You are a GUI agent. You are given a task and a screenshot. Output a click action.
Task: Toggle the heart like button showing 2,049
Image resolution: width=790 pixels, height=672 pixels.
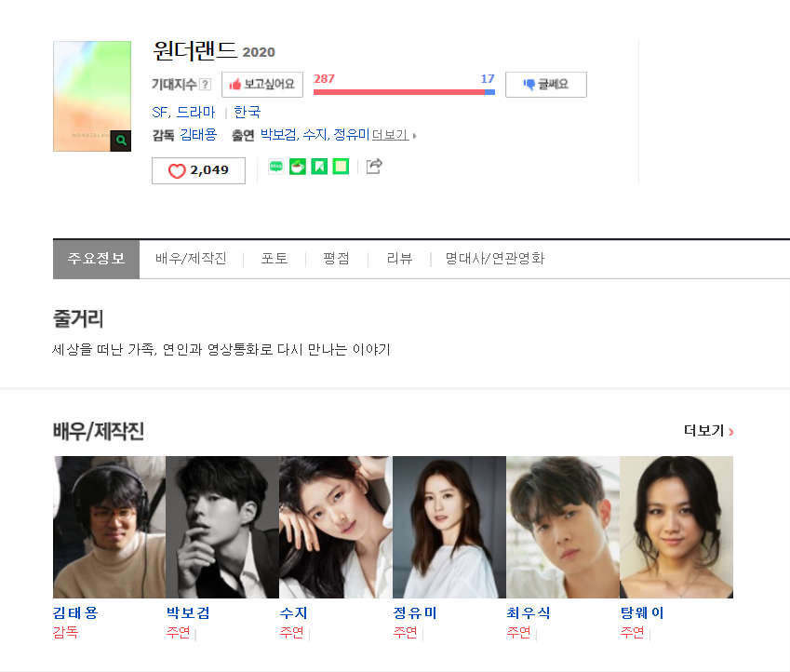[x=198, y=170]
